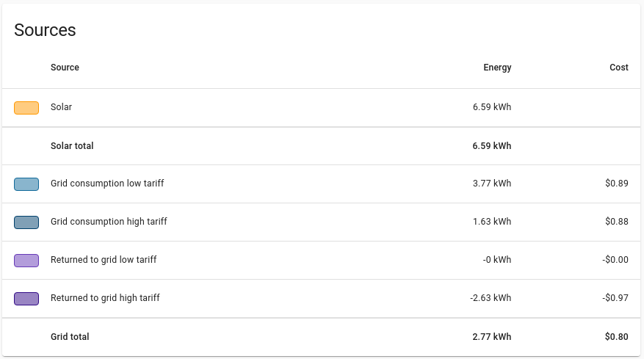
Task: Click the Returned to grid low tariff swatch
Action: (x=26, y=261)
